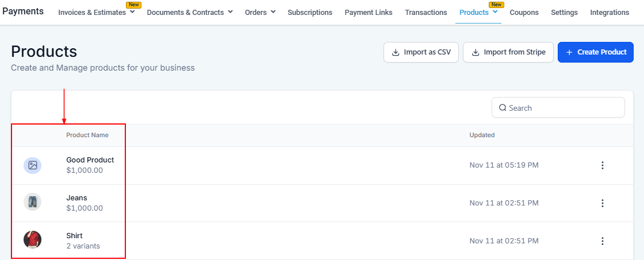Open the three-dot menu for Shirt
This screenshot has height=260, width=644.
pyautogui.click(x=602, y=241)
